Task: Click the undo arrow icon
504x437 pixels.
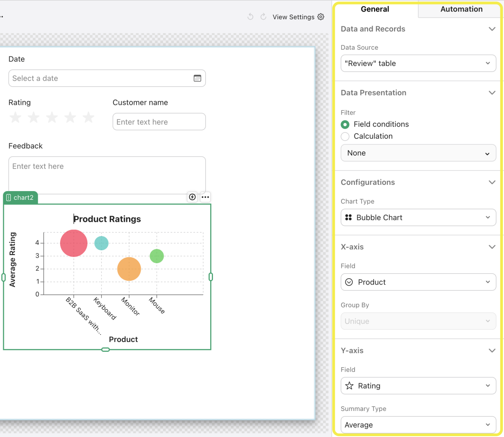Action: pos(250,17)
